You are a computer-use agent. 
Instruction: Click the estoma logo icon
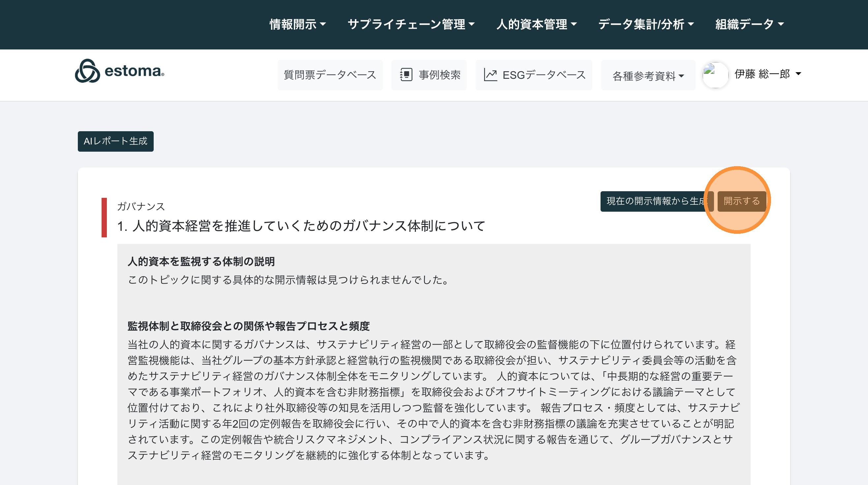click(87, 71)
